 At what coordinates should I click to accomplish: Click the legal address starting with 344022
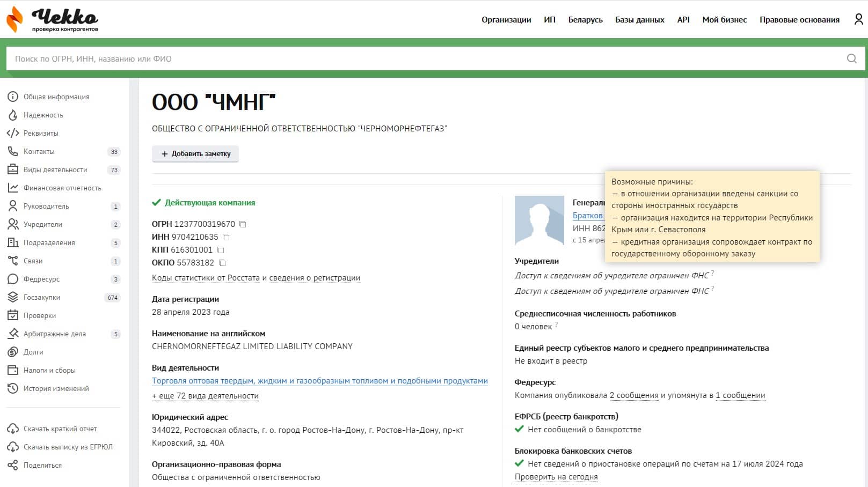[308, 437]
